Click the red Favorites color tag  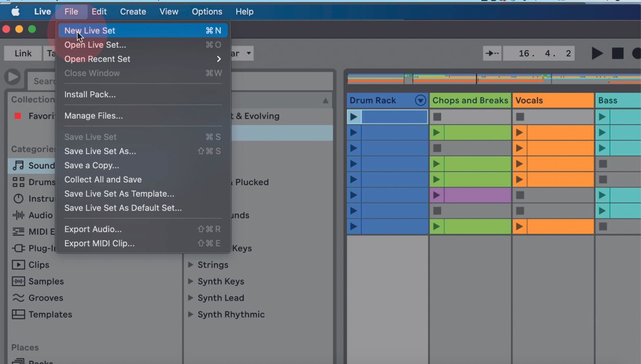(18, 116)
